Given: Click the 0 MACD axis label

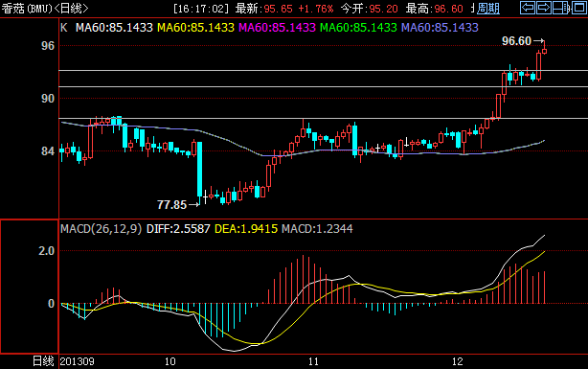Looking at the screenshot, I should 52,303.
